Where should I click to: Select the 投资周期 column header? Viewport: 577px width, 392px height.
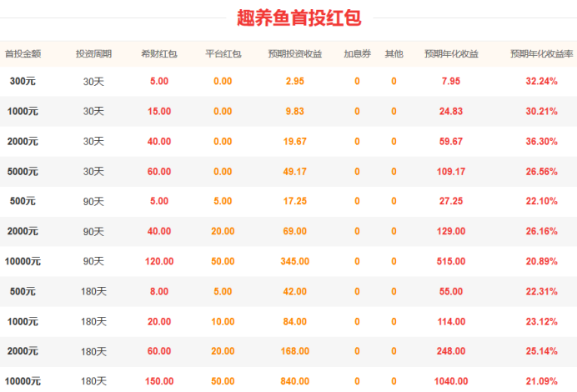click(x=93, y=53)
